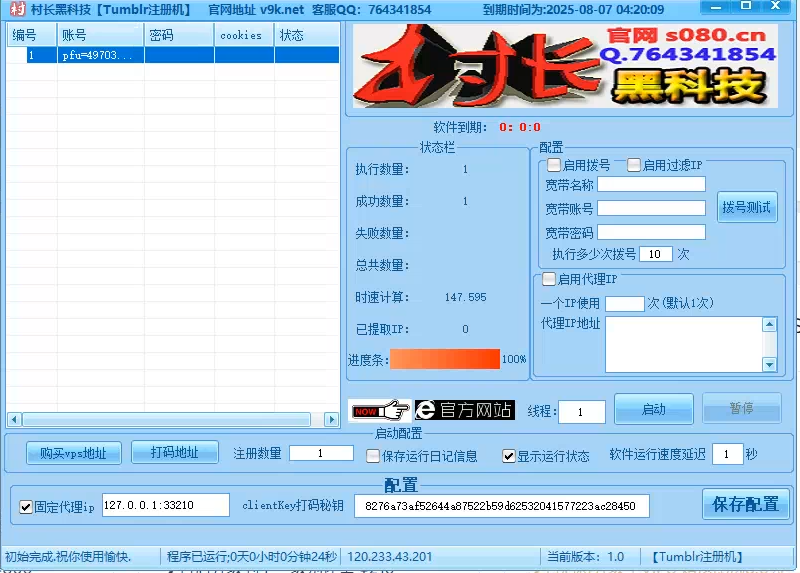Screen dimensions: 800x573
Task: Click proxy IP textarea scroll up arrow
Action: point(769,324)
